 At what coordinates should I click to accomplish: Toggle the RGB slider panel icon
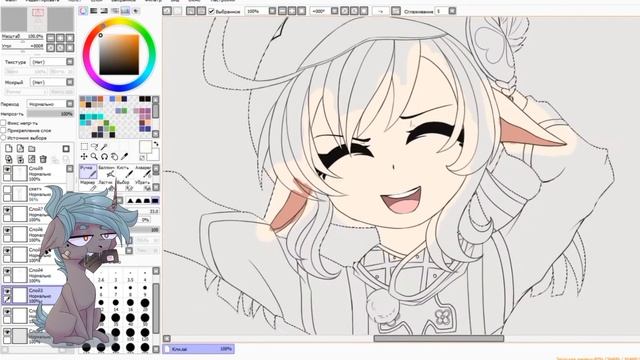[94, 11]
